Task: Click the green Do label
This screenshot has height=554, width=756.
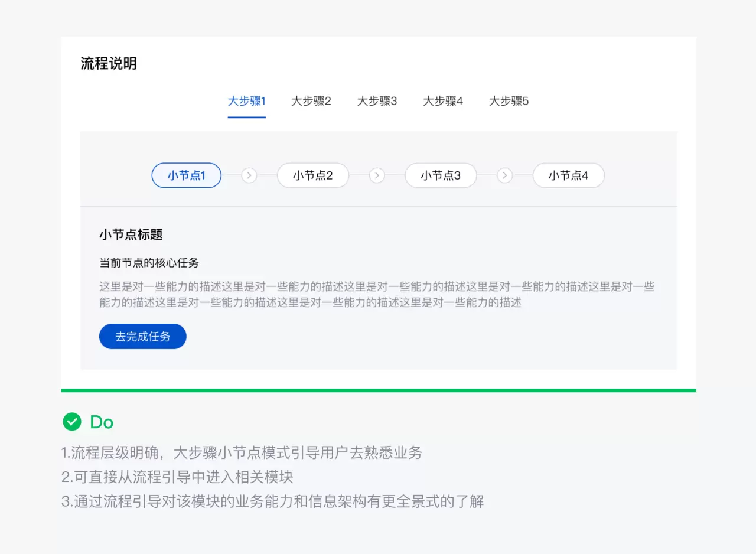Action: point(102,422)
